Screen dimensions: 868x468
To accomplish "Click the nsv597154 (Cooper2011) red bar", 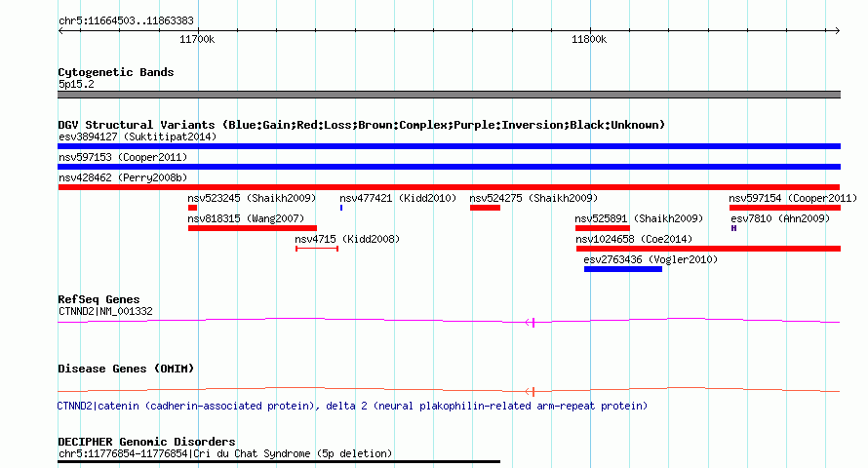I will (x=785, y=208).
